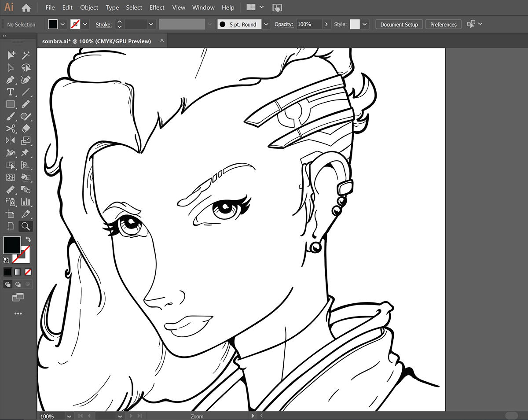Open artboard navigation dropdown in status bar
Viewport: 528px width, 420px height.
pyautogui.click(x=120, y=416)
